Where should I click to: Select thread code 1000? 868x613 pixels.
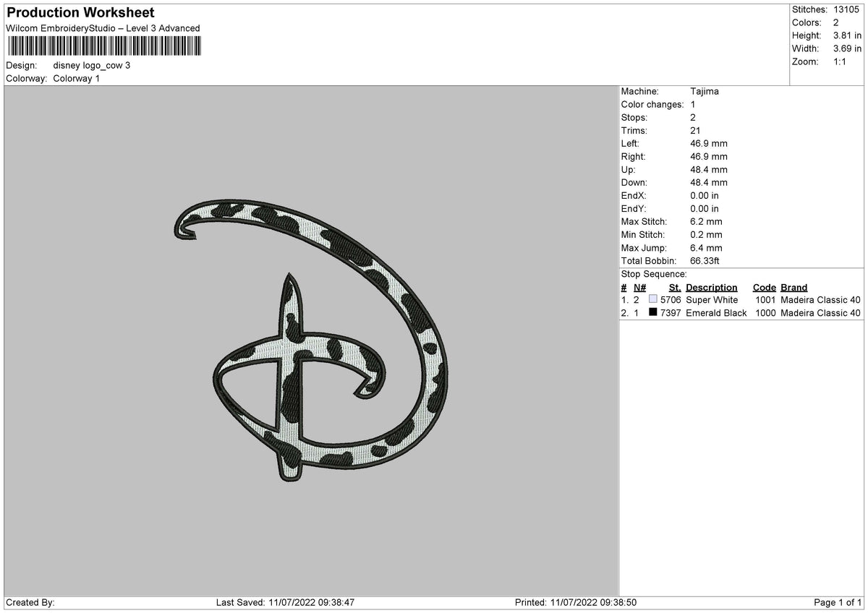click(765, 313)
